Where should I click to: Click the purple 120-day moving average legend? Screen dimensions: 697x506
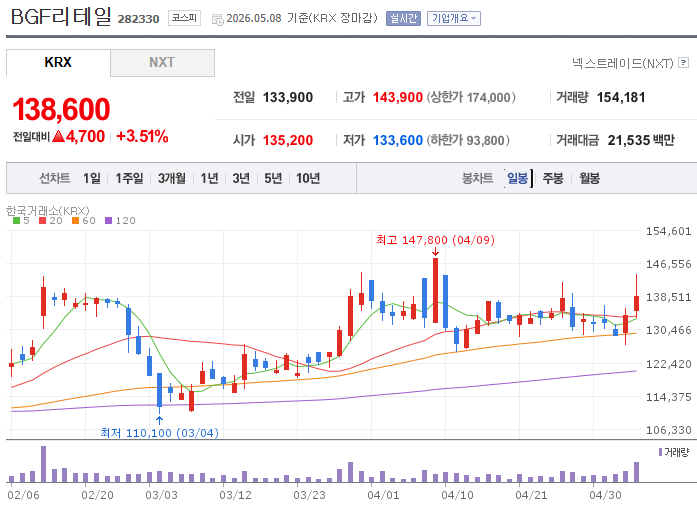120,221
